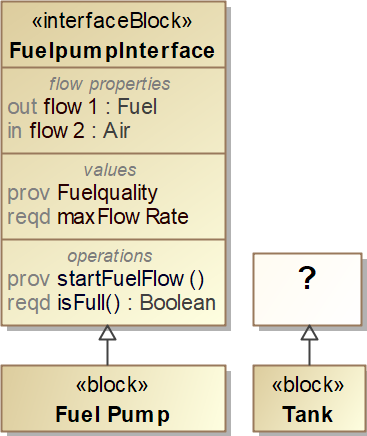This screenshot has height=436, width=367.
Task: Click the «block» stereotype on Fuel Pump
Action: pos(112,385)
